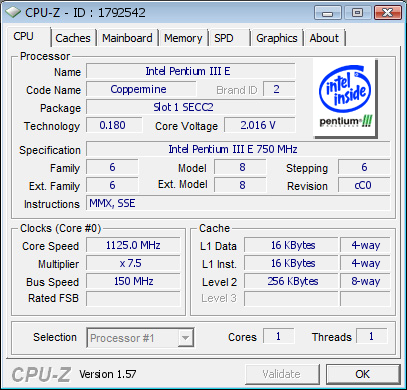Click the Level 2 associativity '8-way'
The height and width of the screenshot is (390, 407).
click(365, 281)
